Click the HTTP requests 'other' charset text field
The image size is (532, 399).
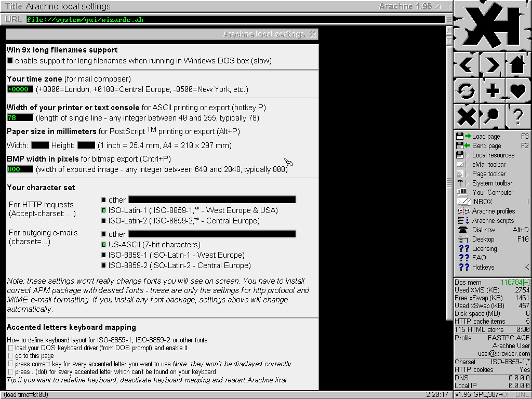[x=212, y=199]
